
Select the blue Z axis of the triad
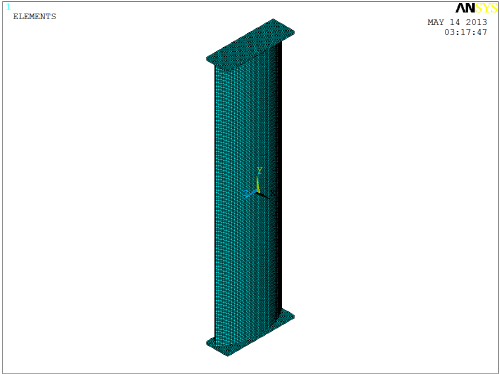(x=251, y=193)
